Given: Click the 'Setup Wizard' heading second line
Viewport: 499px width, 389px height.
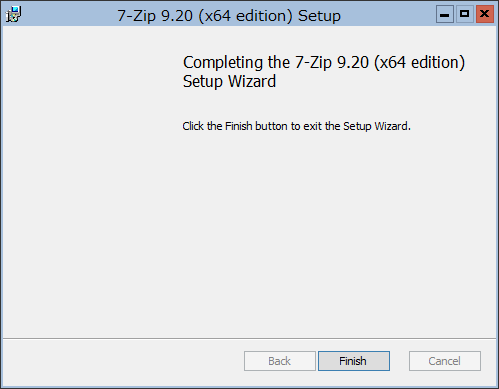Looking at the screenshot, I should click(x=229, y=81).
